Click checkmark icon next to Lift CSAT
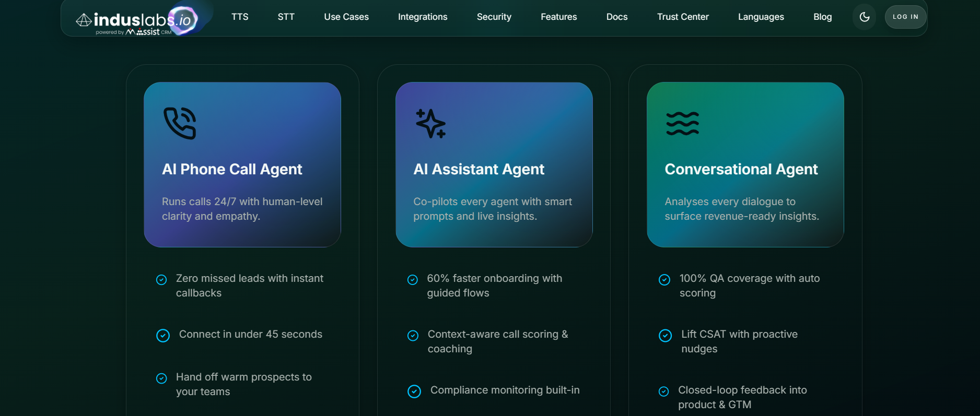Image resolution: width=980 pixels, height=416 pixels. (x=665, y=336)
